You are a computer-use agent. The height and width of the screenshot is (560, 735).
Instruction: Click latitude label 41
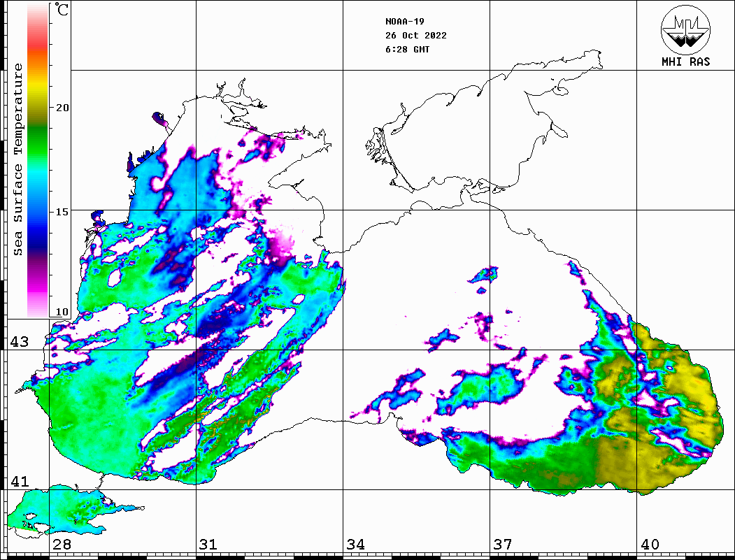click(x=19, y=482)
